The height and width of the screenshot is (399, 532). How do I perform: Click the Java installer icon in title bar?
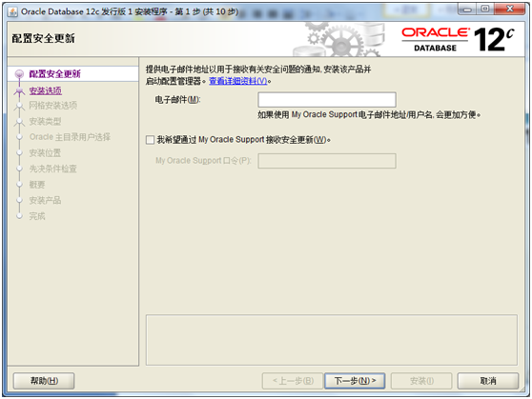pyautogui.click(x=12, y=11)
